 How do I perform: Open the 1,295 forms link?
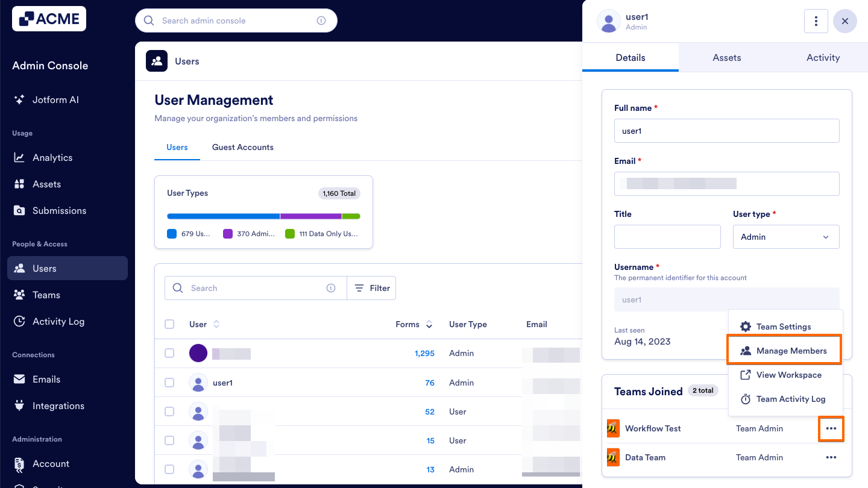pos(424,353)
